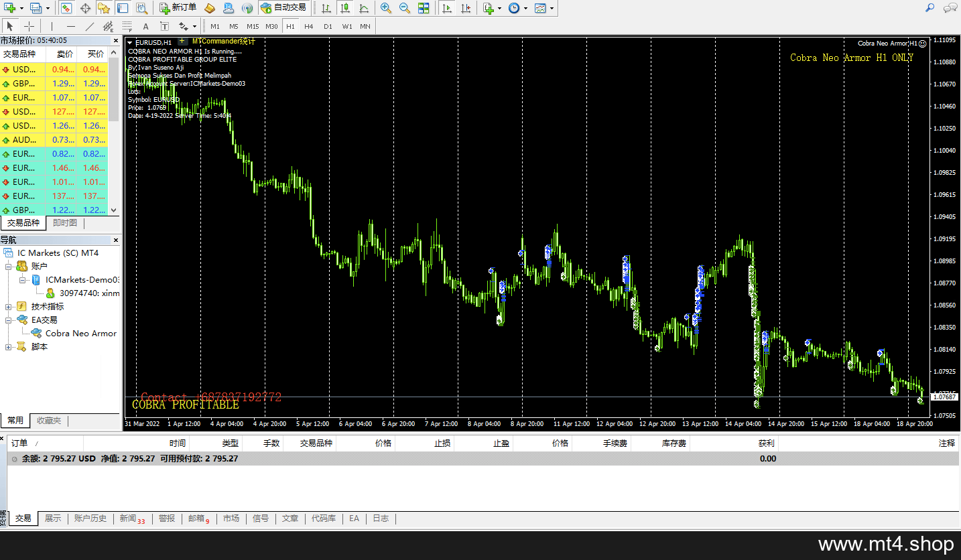Open the 市场 market tab
Image resolution: width=961 pixels, height=560 pixels.
click(231, 518)
